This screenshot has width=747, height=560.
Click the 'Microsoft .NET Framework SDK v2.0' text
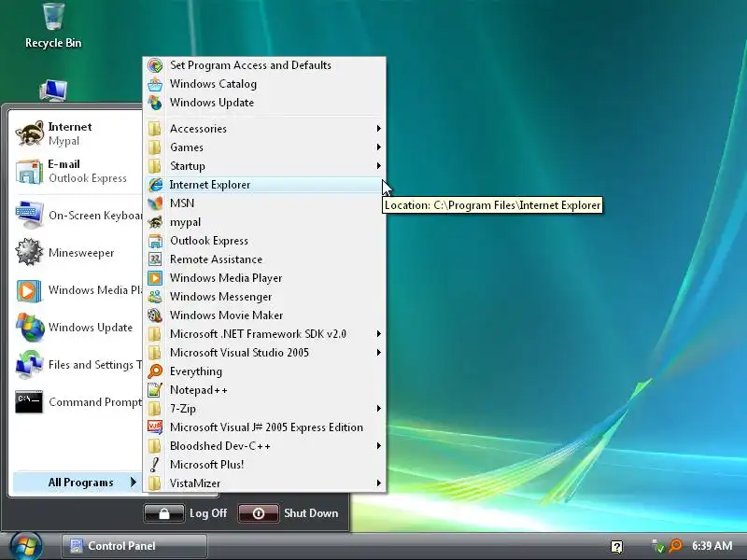coord(258,334)
